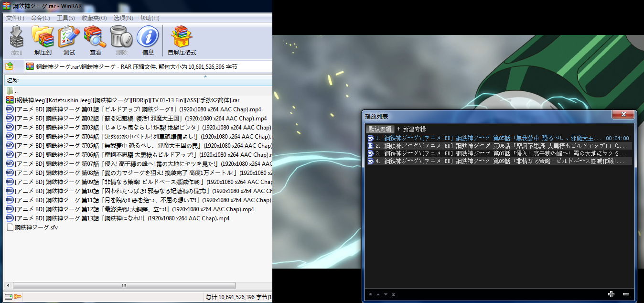Open the 文件(F) menu

(15, 18)
